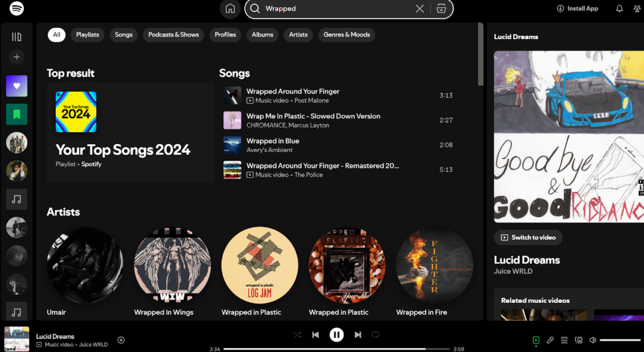This screenshot has height=352, width=644.
Task: Mute the volume speaker icon
Action: point(592,340)
